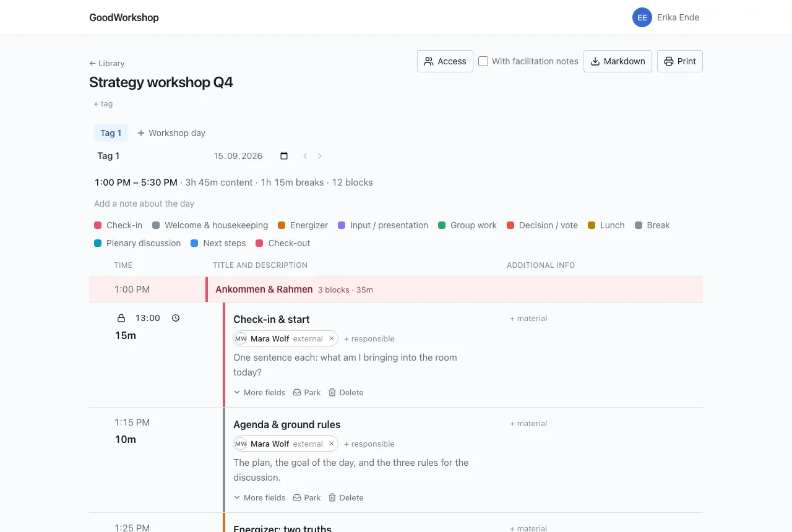792x532 pixels.
Task: Park the Agenda & ground rules block
Action: coord(307,497)
